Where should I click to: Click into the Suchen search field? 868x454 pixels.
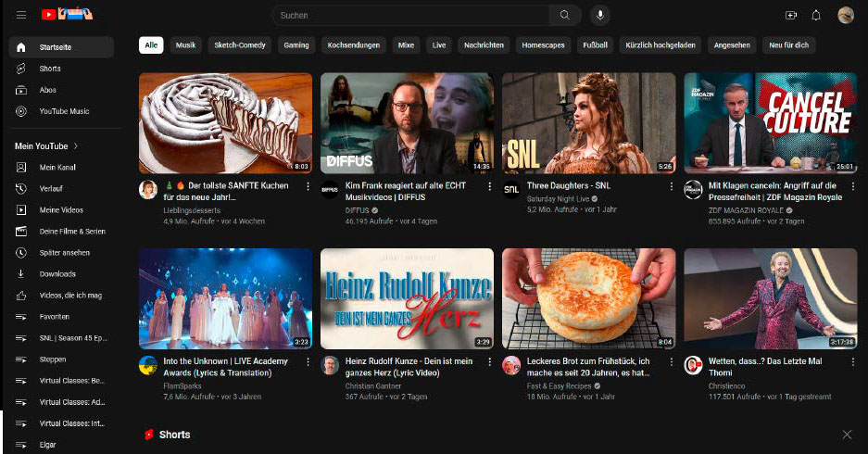click(x=410, y=15)
